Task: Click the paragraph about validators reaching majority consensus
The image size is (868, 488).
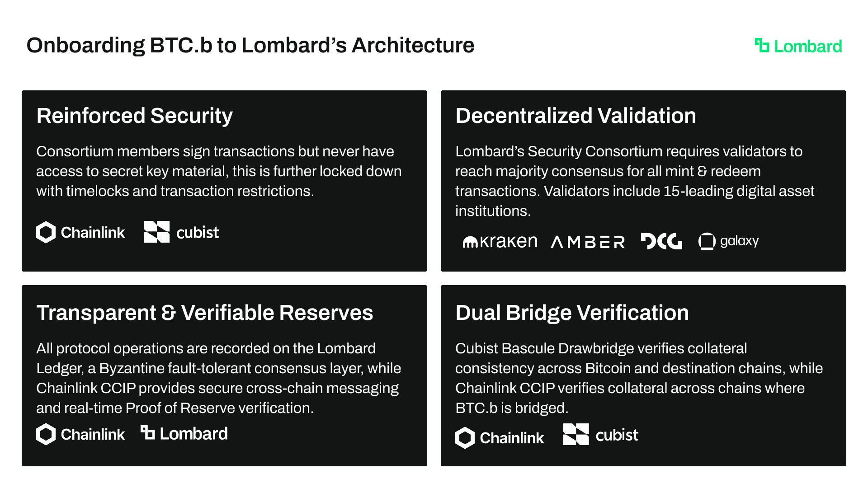Action: tap(635, 181)
